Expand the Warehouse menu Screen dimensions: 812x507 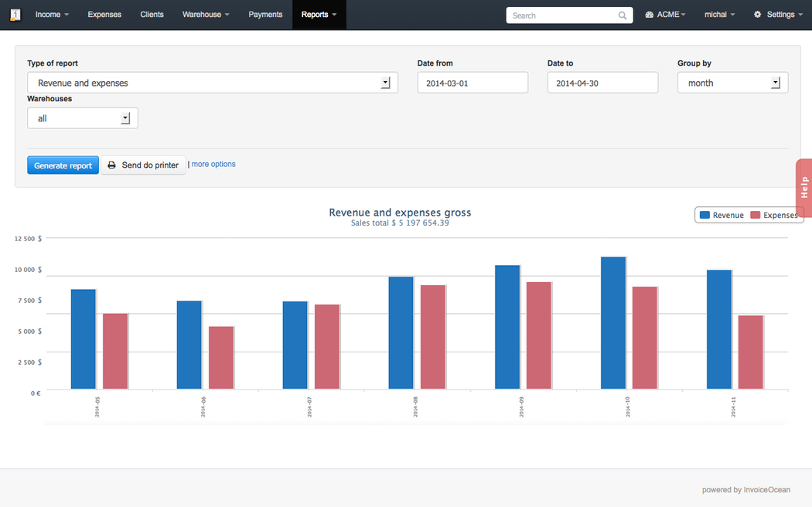(206, 15)
